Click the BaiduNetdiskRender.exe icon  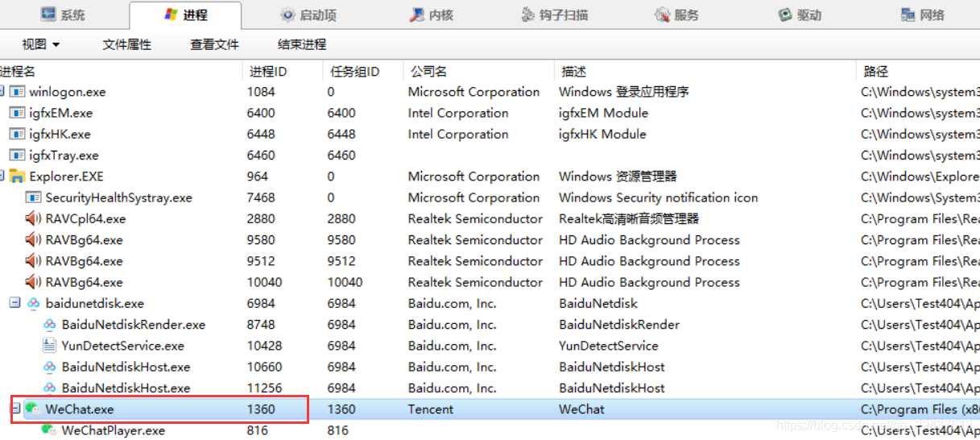pos(50,325)
